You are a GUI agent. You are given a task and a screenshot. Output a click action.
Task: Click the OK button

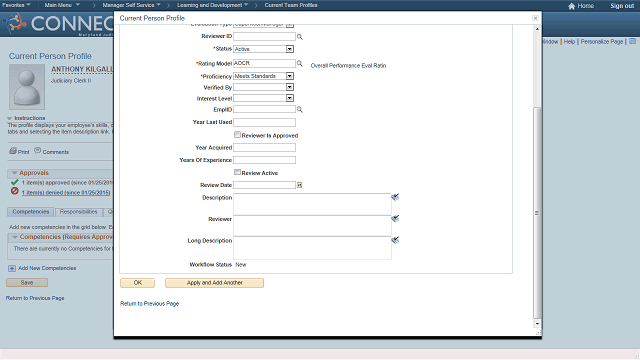tap(138, 283)
